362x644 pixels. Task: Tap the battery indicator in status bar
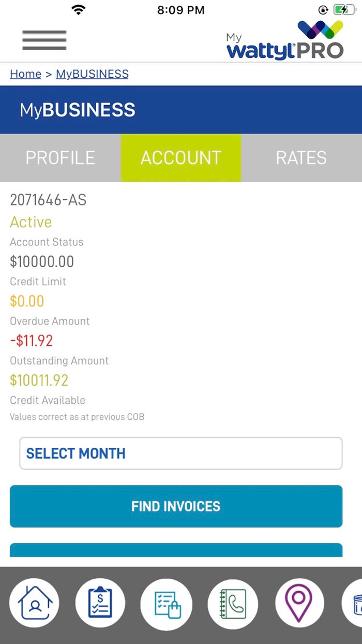click(x=344, y=10)
